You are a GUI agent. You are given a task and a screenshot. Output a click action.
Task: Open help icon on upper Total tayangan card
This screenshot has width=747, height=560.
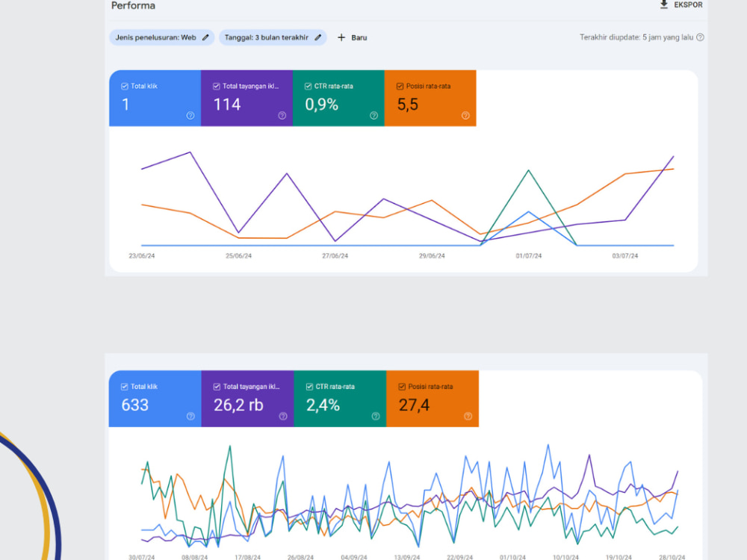click(x=282, y=115)
